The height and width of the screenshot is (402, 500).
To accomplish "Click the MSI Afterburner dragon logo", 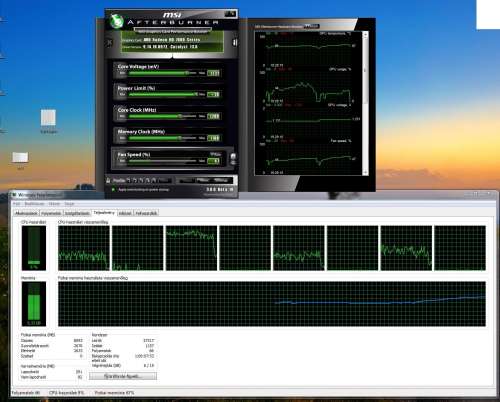I will point(116,21).
